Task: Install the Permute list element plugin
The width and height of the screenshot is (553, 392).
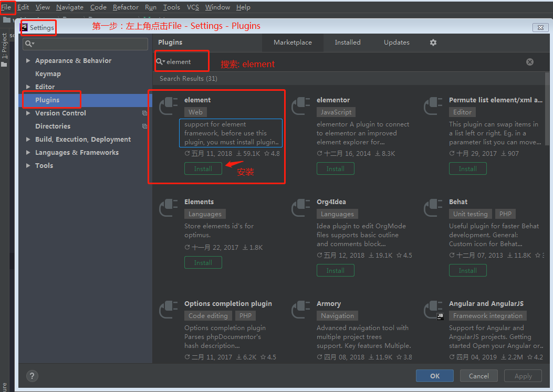Action: pyautogui.click(x=467, y=169)
